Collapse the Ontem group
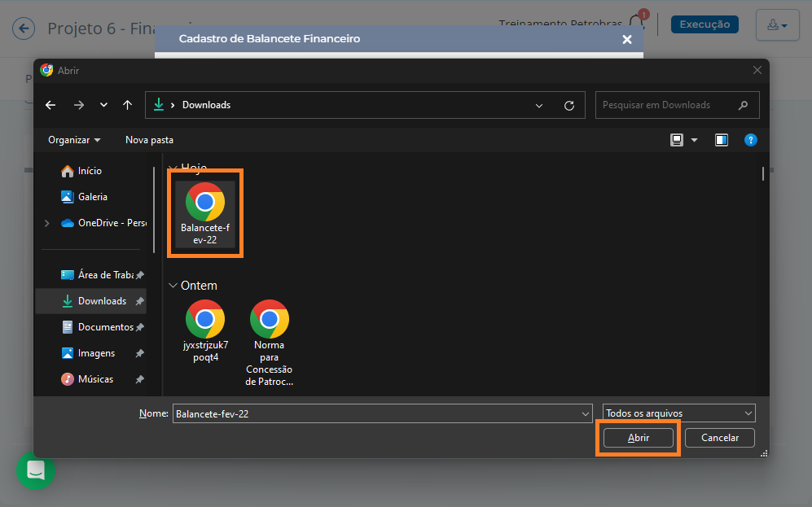 (x=173, y=286)
